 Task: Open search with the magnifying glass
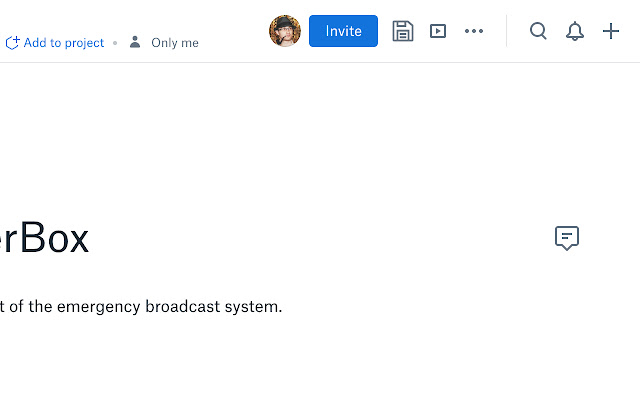[x=538, y=31]
